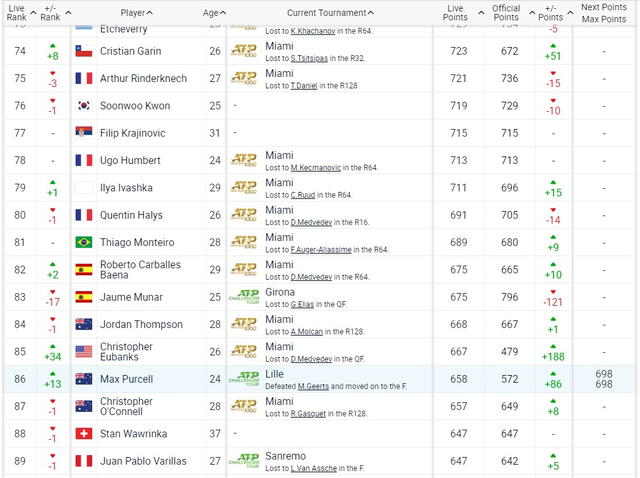This screenshot has width=640, height=478.
Task: Click the ATP Challenger logo in Max Purcell's row
Action: tap(243, 379)
